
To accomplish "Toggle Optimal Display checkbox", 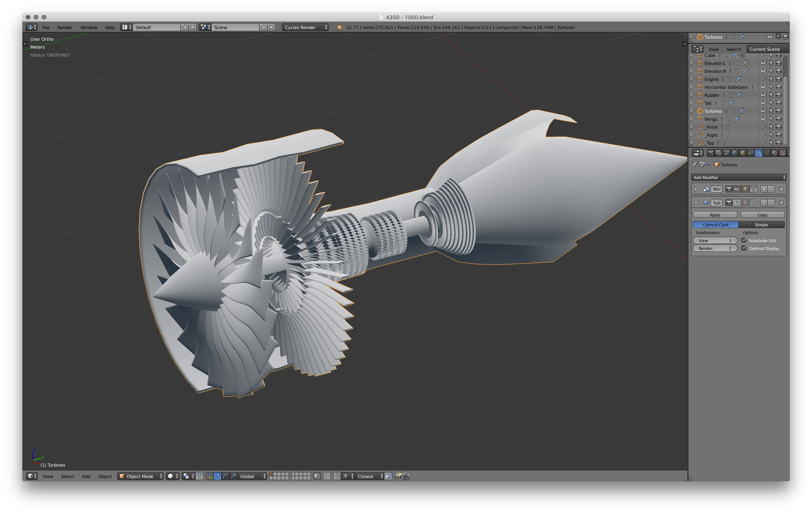I will pyautogui.click(x=744, y=248).
